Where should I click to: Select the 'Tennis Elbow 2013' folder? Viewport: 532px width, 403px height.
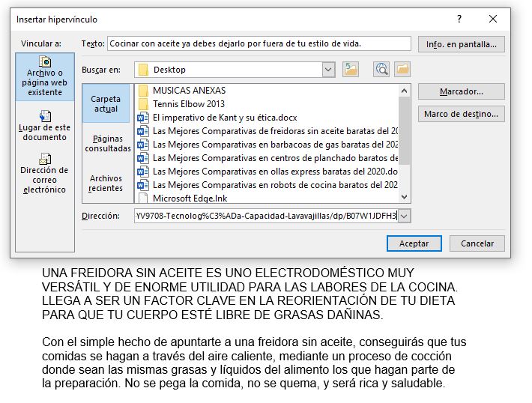point(188,104)
